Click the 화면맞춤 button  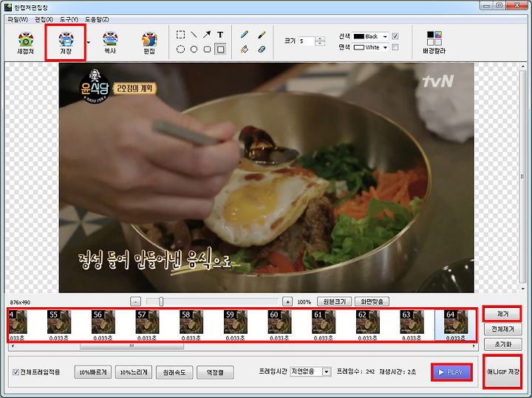[x=372, y=301]
